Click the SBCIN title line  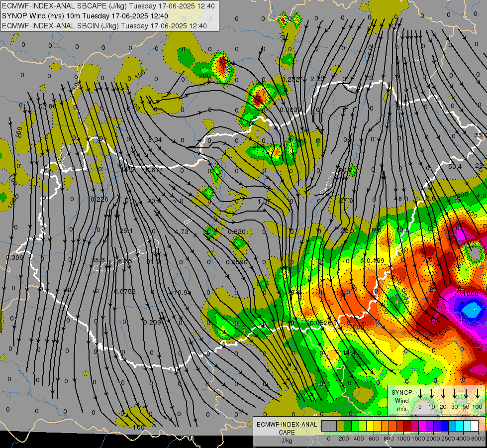click(x=104, y=26)
